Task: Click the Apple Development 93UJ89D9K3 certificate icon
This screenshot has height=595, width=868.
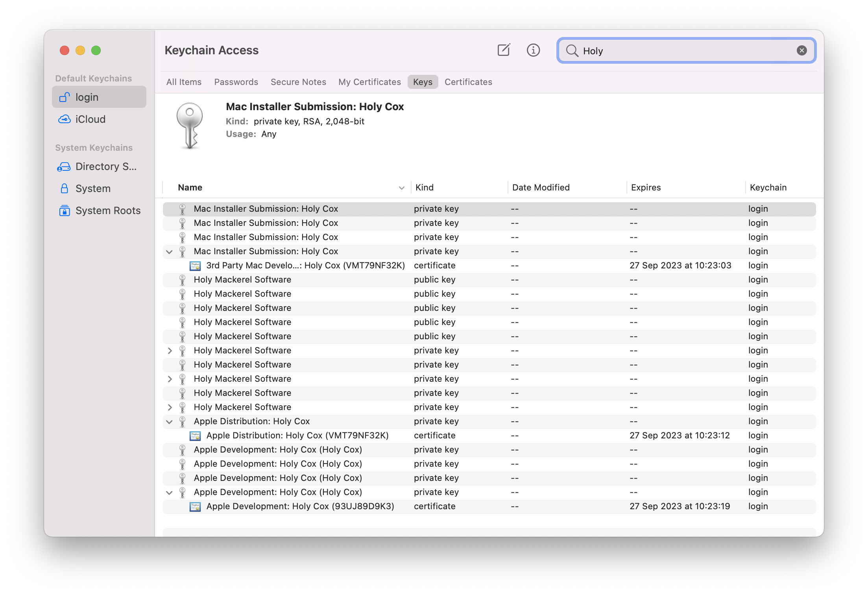Action: tap(195, 506)
